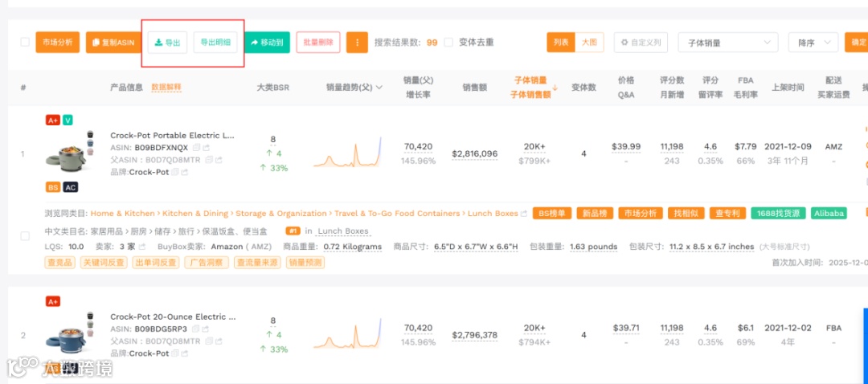This screenshot has height=384, width=868.
Task: Open title Crock-Pot 20-Ounce Electric ...
Action: 174,317
